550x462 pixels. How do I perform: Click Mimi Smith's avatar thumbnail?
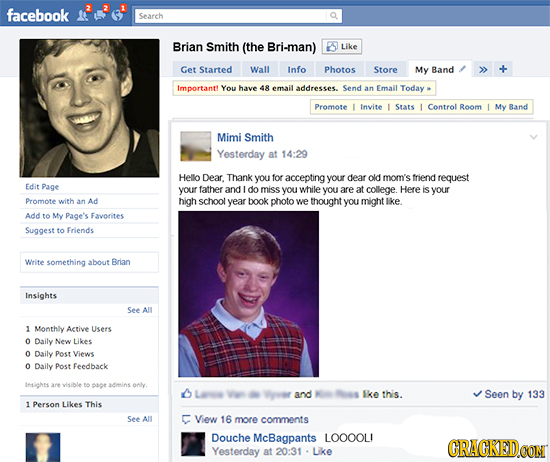196,146
